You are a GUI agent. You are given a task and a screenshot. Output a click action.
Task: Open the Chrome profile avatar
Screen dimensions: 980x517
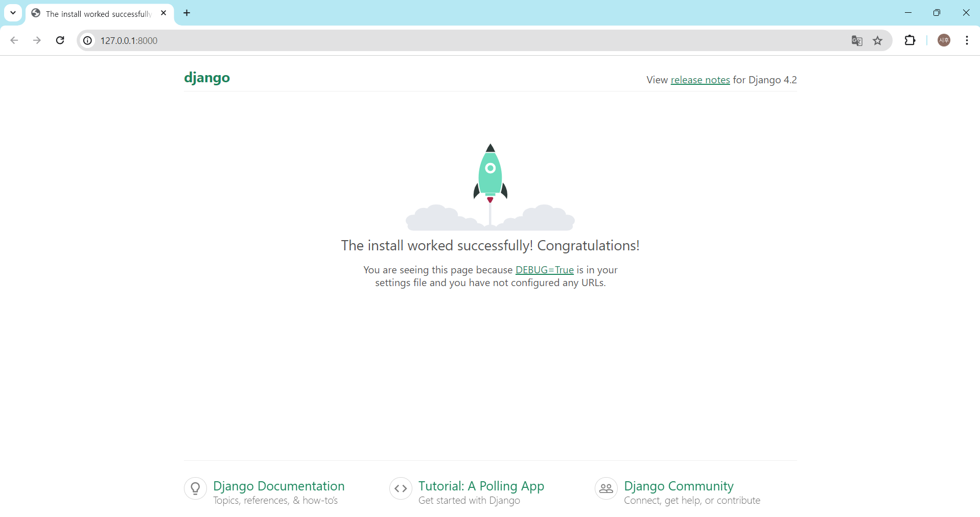tap(944, 40)
